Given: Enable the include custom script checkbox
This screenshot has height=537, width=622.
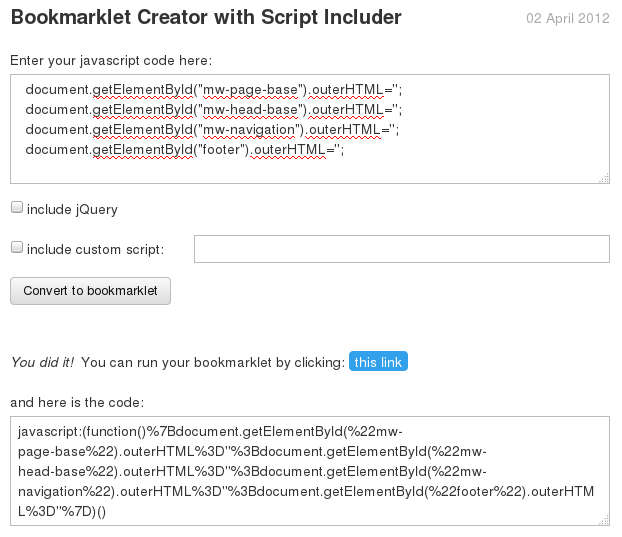Looking at the screenshot, I should (x=17, y=247).
